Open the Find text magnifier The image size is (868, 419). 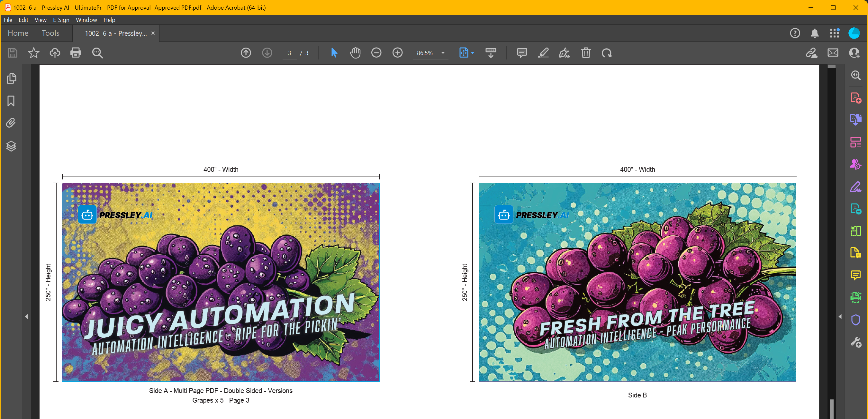click(98, 53)
